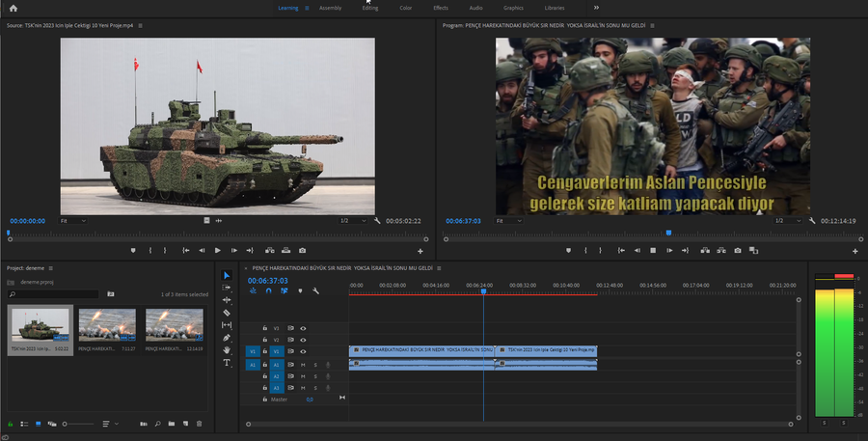Stop playback in Program monitor
This screenshot has width=868, height=441.
click(x=653, y=250)
